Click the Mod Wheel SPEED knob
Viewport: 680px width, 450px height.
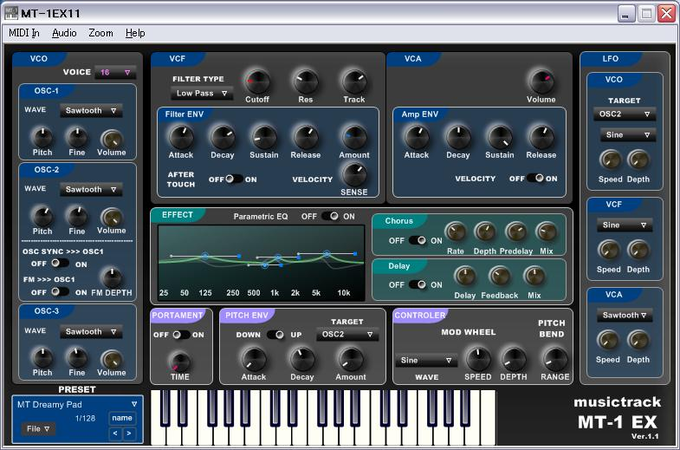[x=478, y=359]
